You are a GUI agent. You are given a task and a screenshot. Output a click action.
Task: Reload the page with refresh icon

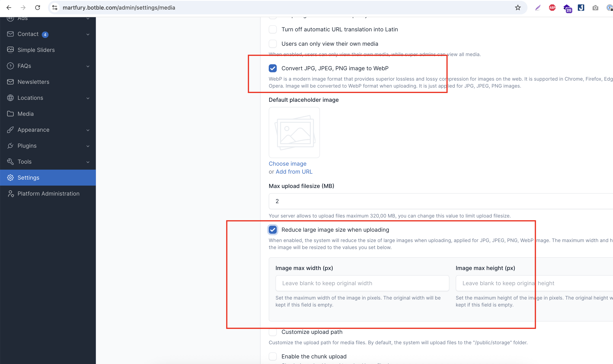(38, 8)
